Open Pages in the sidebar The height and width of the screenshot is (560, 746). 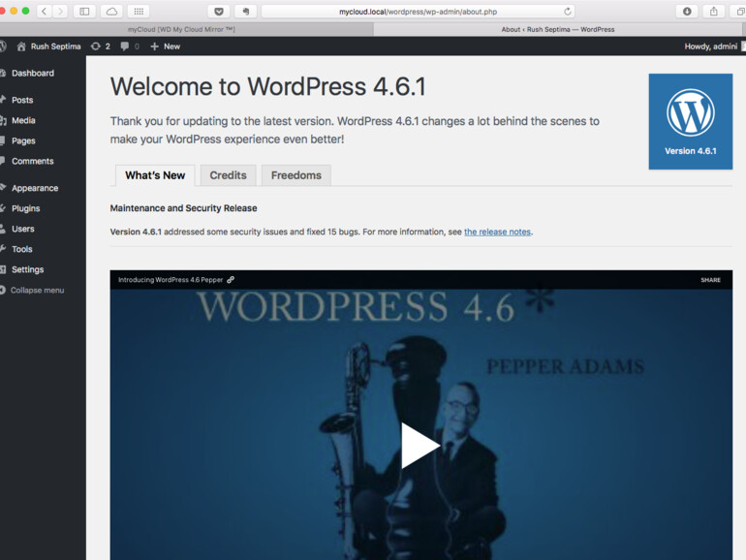pyautogui.click(x=23, y=141)
